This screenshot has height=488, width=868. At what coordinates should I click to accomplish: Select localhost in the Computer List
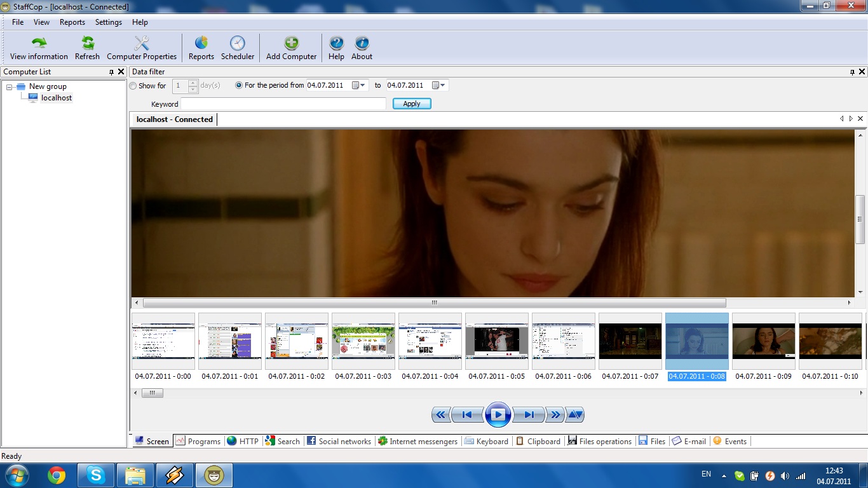(57, 98)
